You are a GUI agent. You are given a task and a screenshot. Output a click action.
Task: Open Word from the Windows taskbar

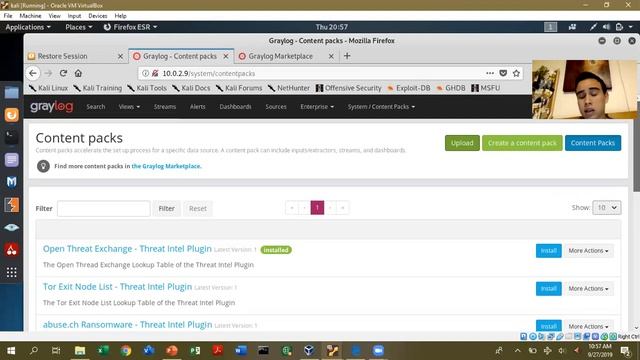pyautogui.click(x=241, y=351)
